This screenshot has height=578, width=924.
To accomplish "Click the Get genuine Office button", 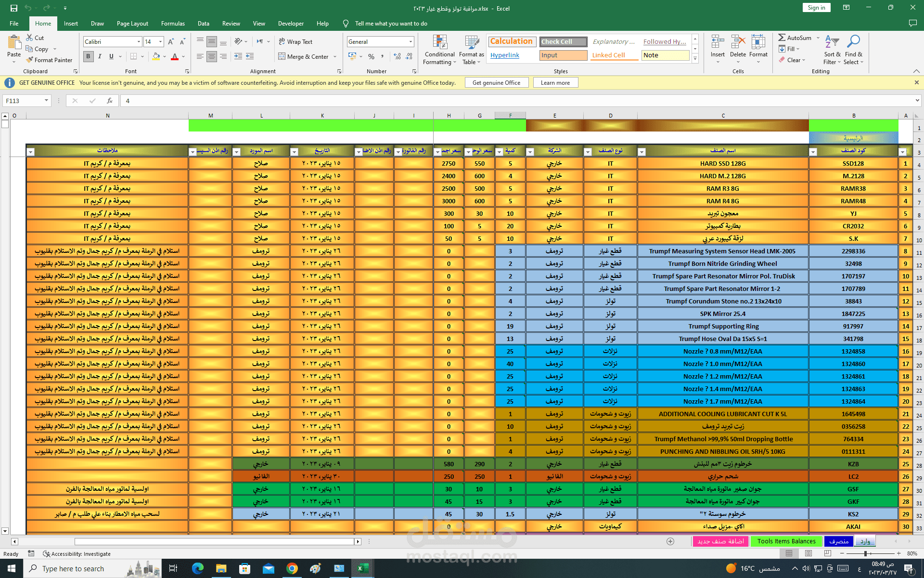I will 496,83.
